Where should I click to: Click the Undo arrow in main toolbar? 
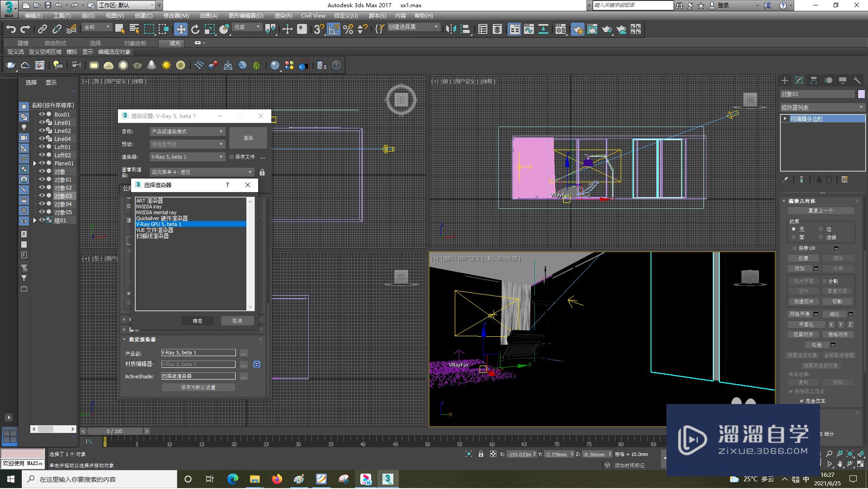[x=11, y=29]
